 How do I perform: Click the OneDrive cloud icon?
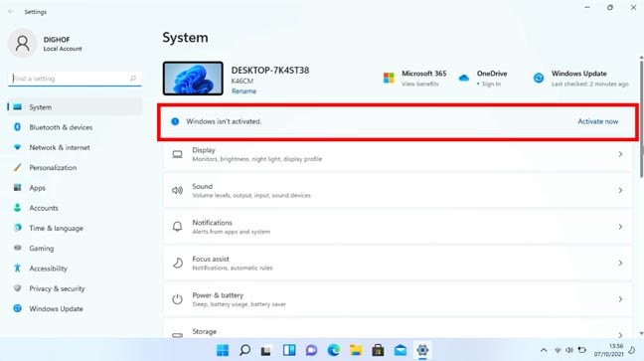click(464, 78)
